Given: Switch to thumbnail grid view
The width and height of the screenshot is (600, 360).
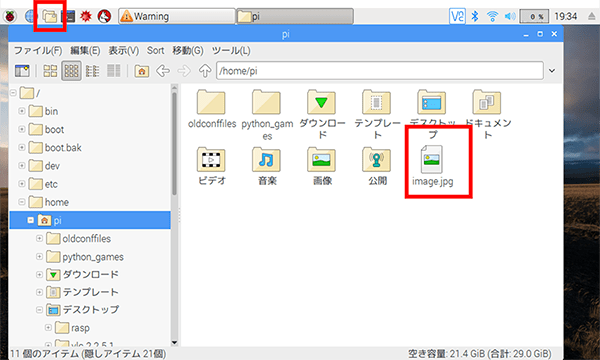Looking at the screenshot, I should (x=72, y=71).
